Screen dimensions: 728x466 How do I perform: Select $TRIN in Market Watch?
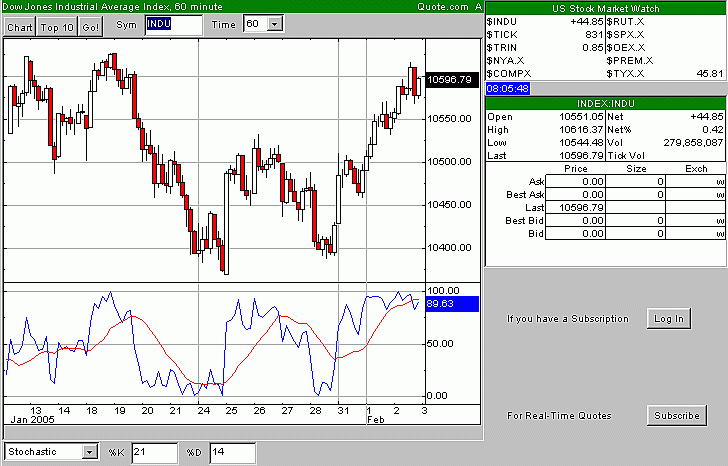(501, 48)
